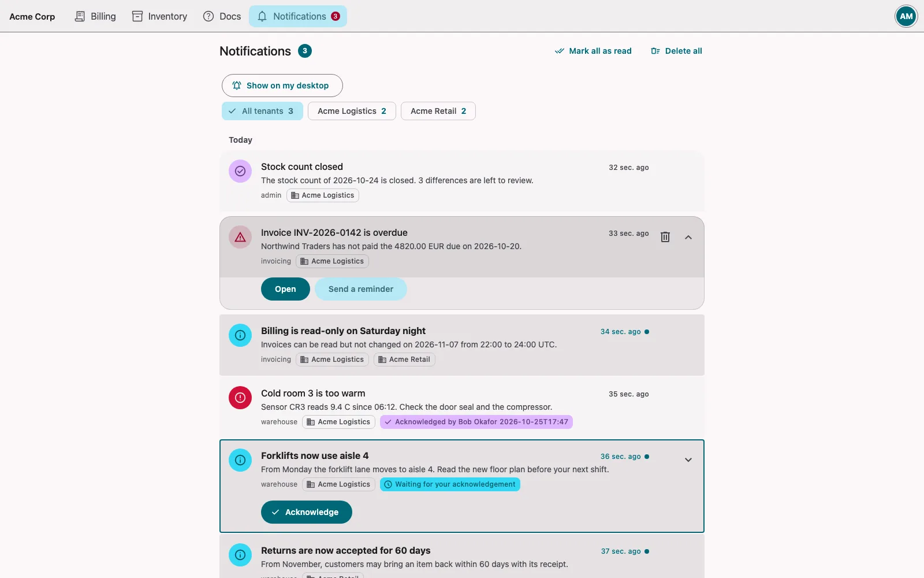Click the Docs question mark icon

point(208,16)
